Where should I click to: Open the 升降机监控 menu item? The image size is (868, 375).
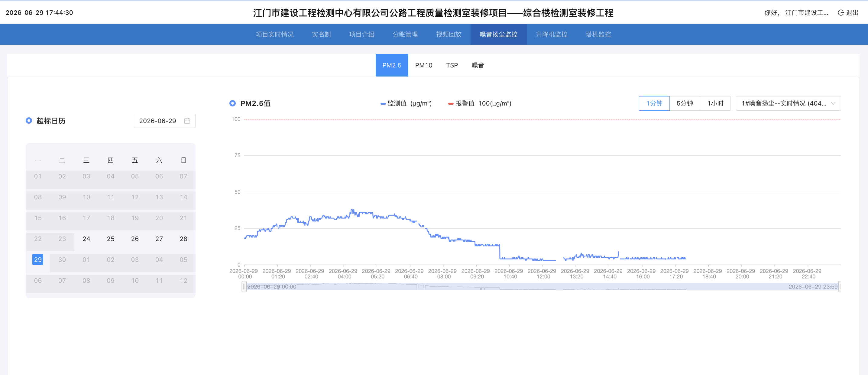pos(551,34)
